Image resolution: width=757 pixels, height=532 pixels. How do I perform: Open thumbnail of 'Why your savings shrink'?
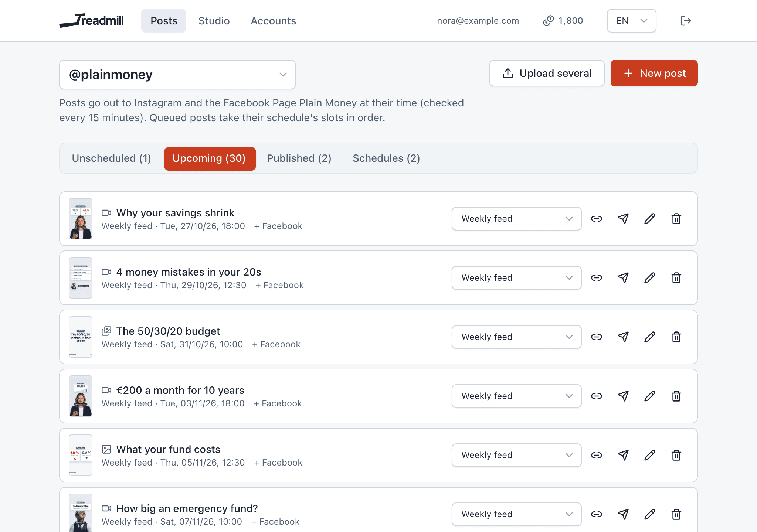click(x=81, y=219)
